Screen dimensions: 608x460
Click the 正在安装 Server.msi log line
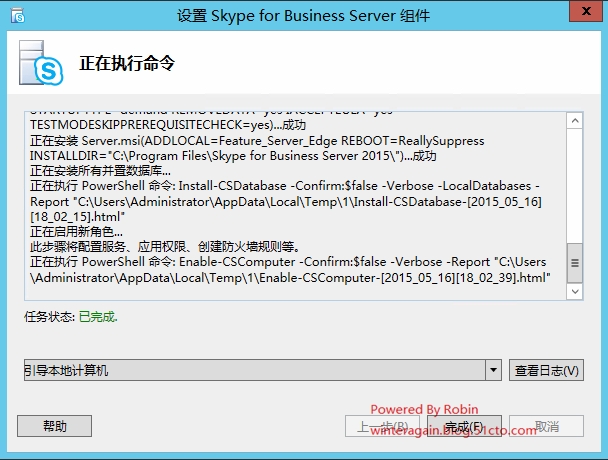point(257,141)
